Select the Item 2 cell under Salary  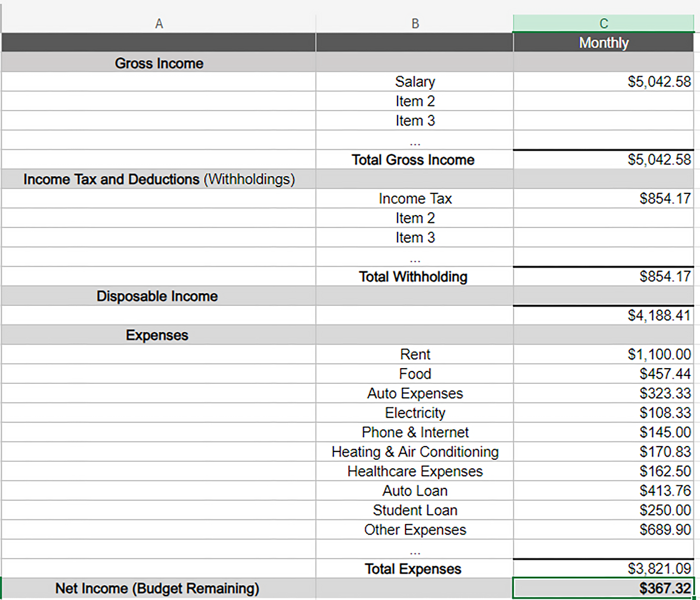(x=414, y=101)
